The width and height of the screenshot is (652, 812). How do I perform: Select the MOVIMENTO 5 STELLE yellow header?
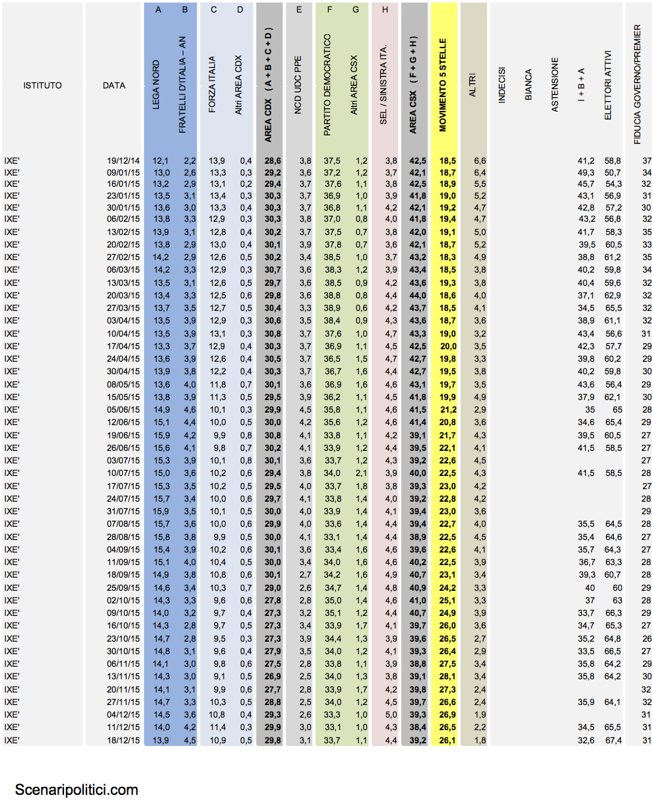pyautogui.click(x=443, y=85)
